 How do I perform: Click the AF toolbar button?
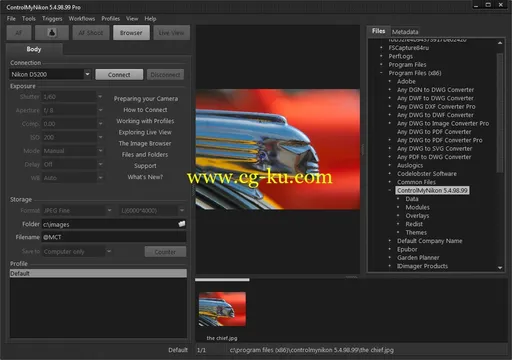[19, 33]
